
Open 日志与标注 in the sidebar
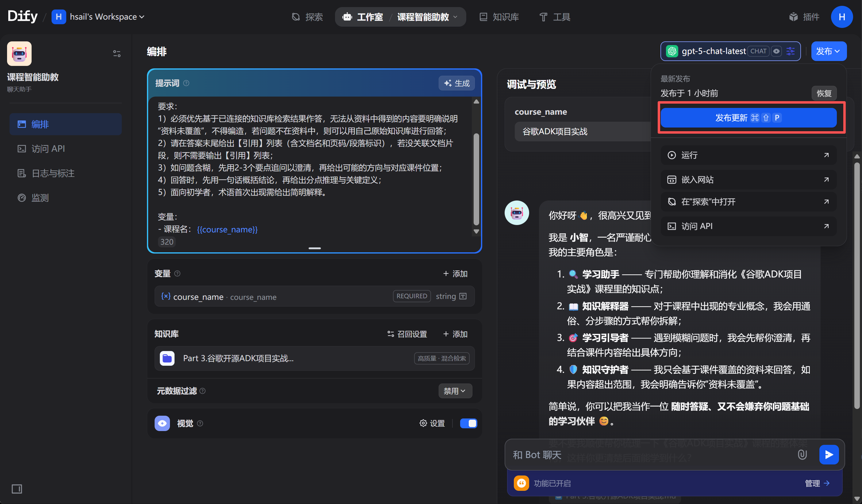[x=65, y=173]
